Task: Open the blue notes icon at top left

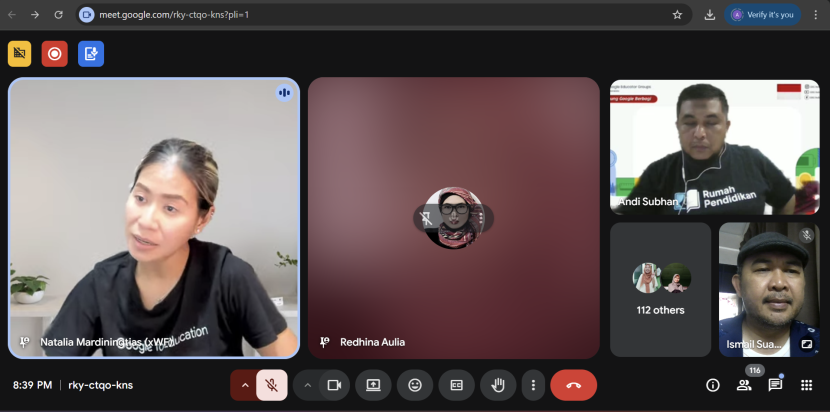Action: (91, 54)
